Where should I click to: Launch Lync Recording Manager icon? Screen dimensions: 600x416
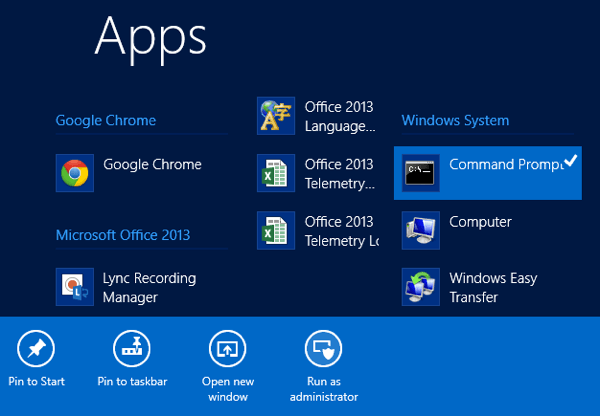click(x=74, y=287)
